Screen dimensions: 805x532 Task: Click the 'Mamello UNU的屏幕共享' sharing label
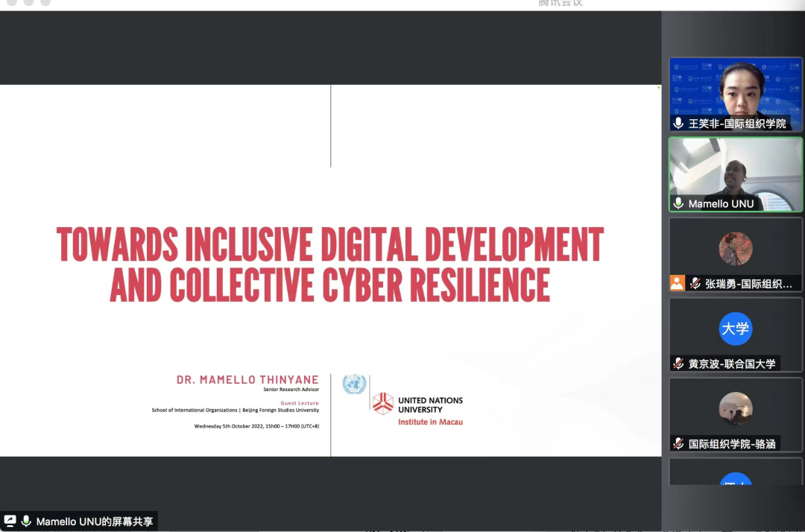coord(94,522)
